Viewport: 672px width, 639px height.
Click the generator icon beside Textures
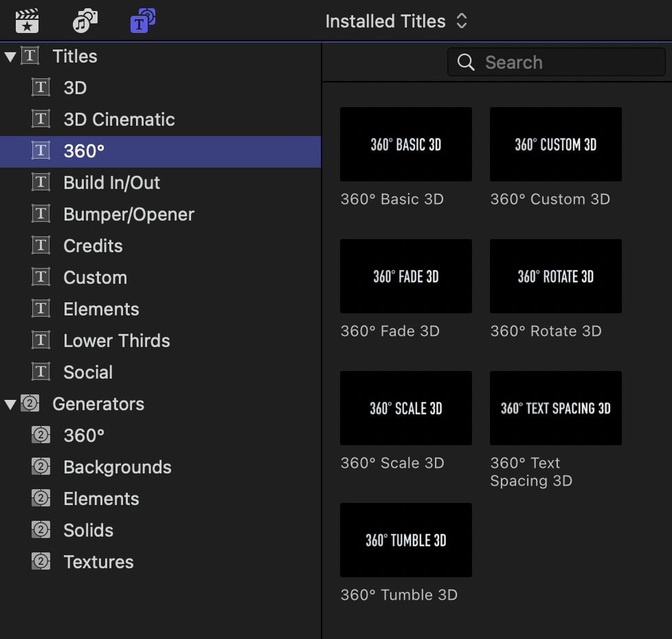click(41, 561)
